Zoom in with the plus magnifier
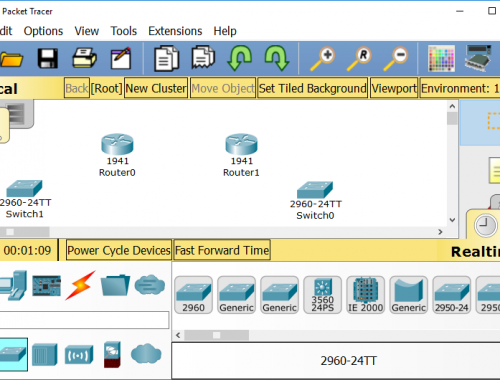 [323, 59]
